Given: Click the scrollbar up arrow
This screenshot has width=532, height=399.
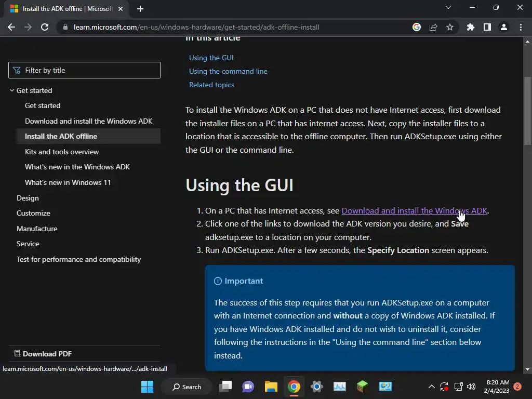Looking at the screenshot, I should pyautogui.click(x=527, y=42).
